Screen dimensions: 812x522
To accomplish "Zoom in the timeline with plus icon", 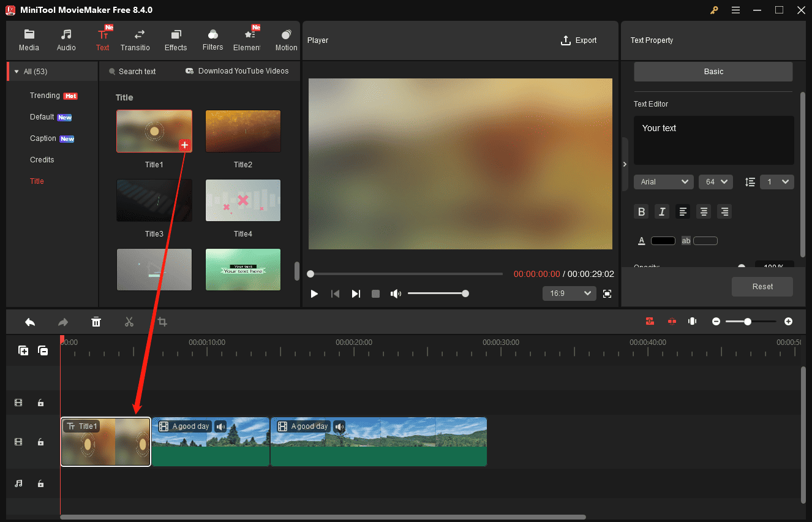I will tap(788, 321).
